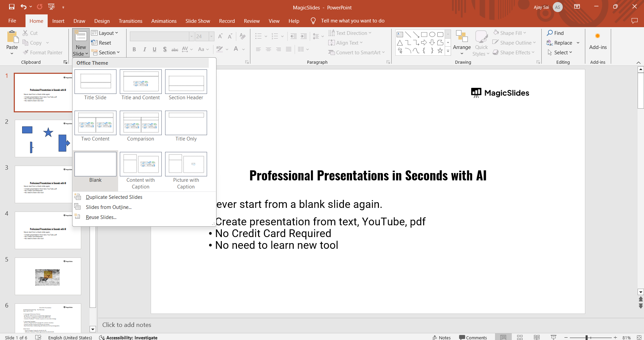Open Slide Sorter view in status bar

point(520,337)
